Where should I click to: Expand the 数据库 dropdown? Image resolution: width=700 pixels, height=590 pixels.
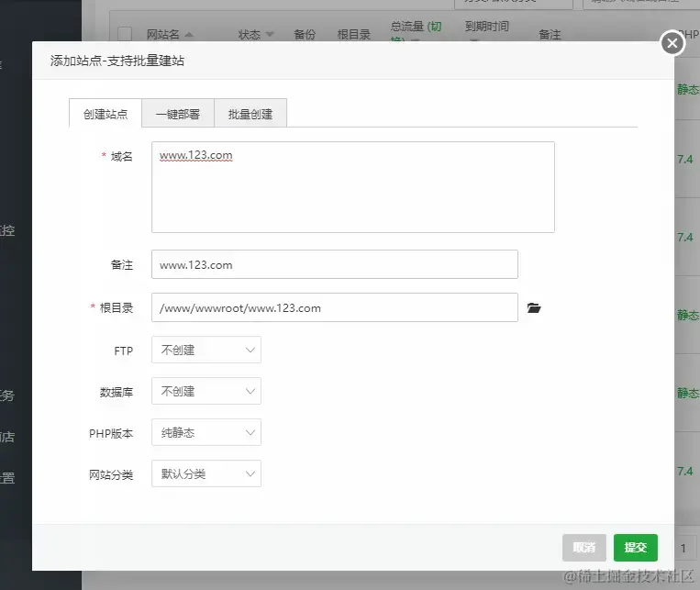[206, 391]
